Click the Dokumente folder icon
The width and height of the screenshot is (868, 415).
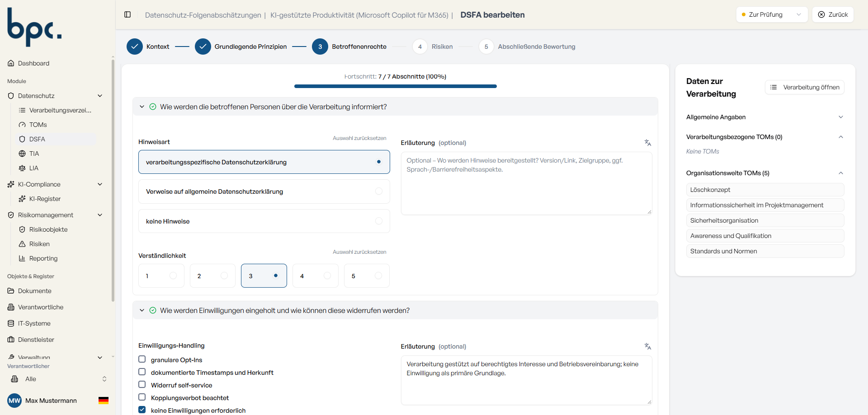pos(11,291)
